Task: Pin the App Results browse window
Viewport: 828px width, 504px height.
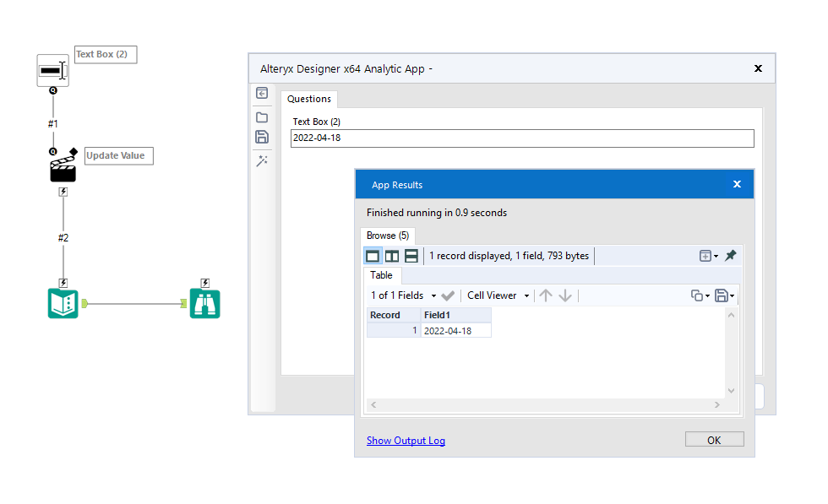Action: (731, 255)
